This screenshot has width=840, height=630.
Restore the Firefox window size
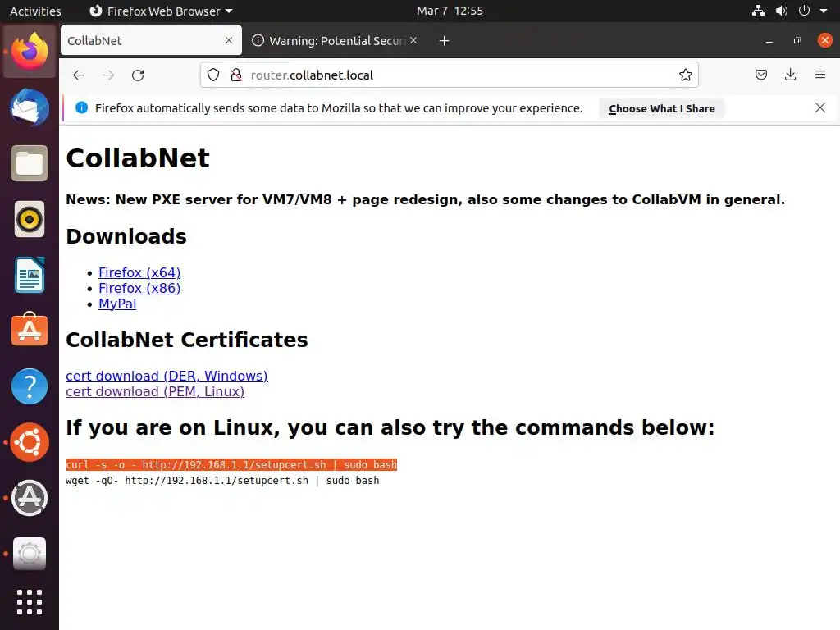pyautogui.click(x=797, y=41)
